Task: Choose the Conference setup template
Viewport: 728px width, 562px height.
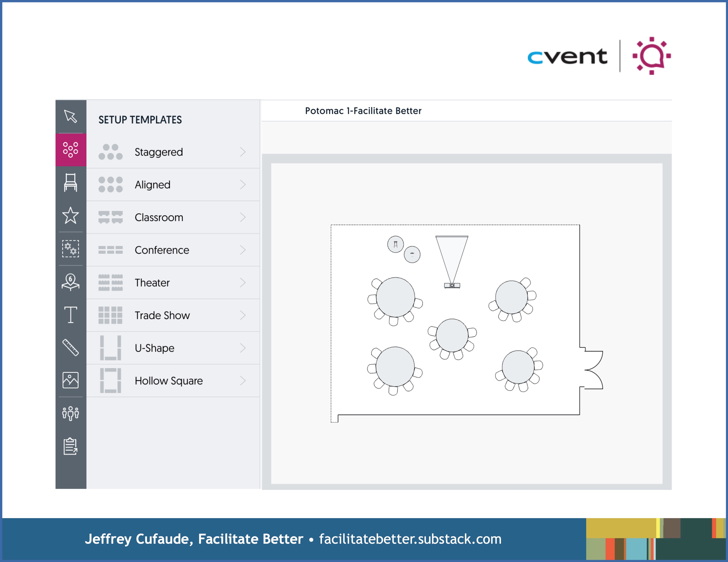Action: point(162,250)
